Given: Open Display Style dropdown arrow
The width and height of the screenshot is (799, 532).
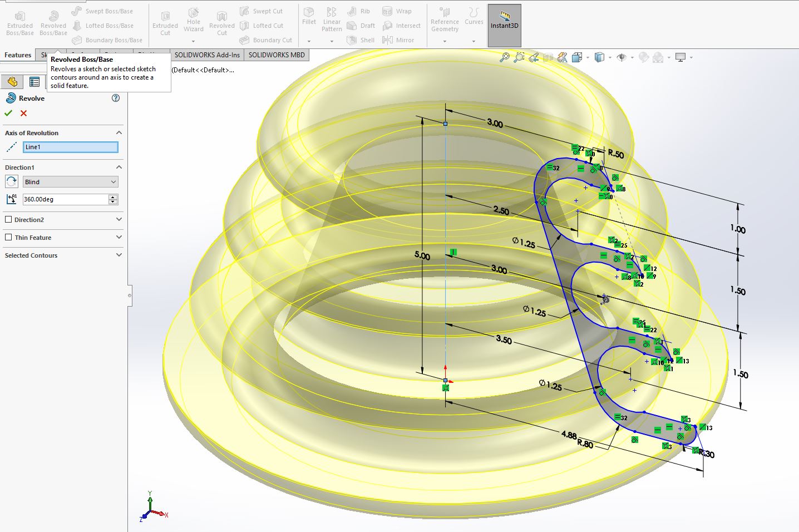Looking at the screenshot, I should tap(610, 57).
